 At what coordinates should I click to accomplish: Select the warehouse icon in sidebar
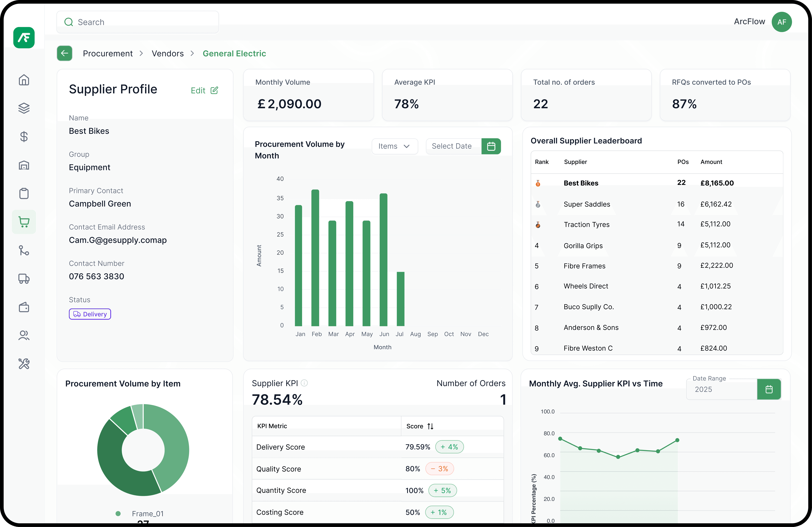click(x=24, y=165)
